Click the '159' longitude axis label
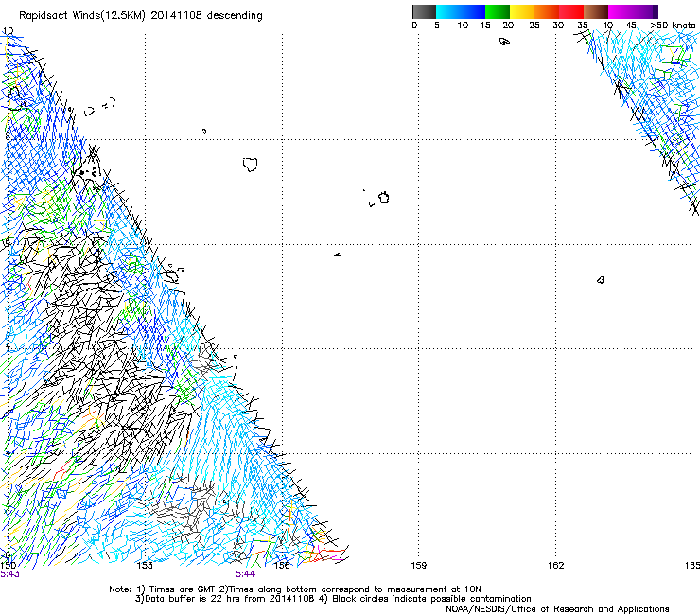Viewport: 700px width, 615px height. pyautogui.click(x=418, y=566)
